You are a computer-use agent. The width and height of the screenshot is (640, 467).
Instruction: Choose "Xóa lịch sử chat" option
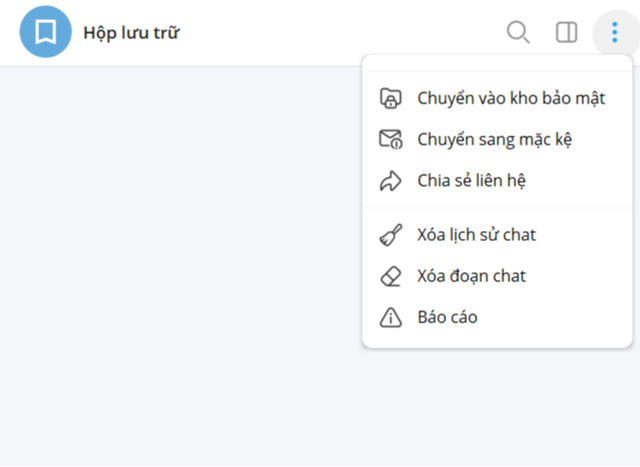coord(497,235)
